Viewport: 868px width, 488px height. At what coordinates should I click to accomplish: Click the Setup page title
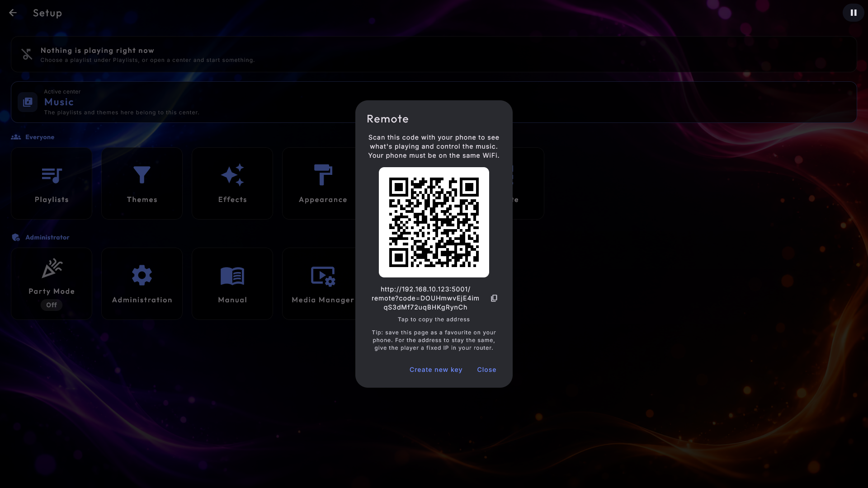47,13
